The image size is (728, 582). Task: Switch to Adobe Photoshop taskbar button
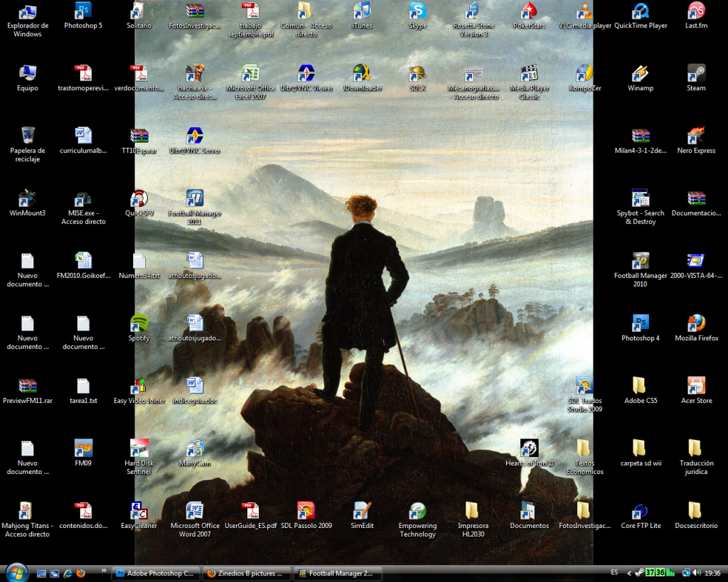pos(156,573)
